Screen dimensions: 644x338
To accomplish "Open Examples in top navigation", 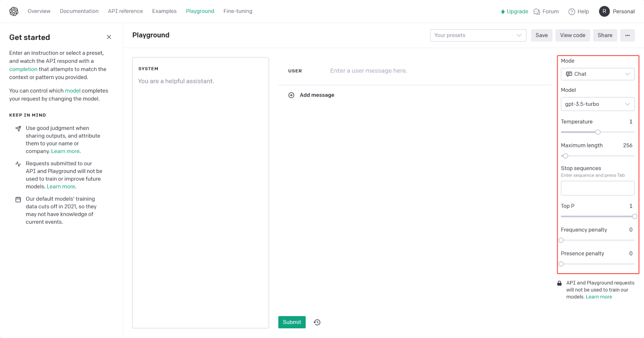I will click(164, 11).
